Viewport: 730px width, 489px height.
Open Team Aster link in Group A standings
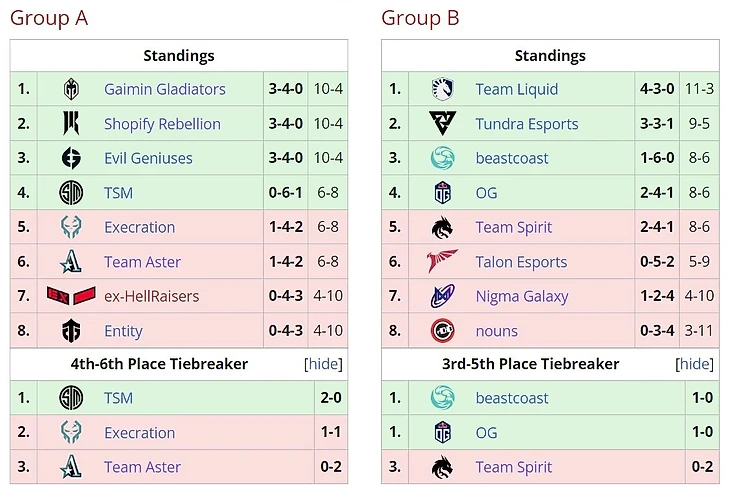tap(142, 262)
